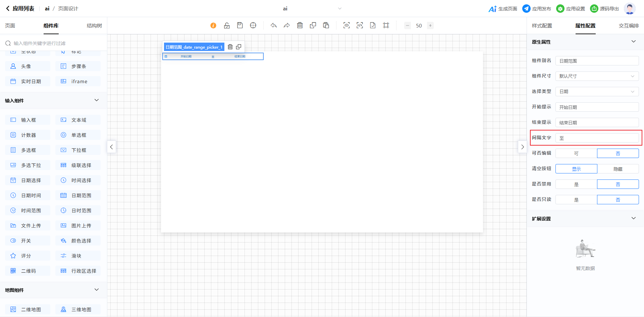This screenshot has width=644, height=317.
Task: Delete the selected date_range_picker_1 component
Action: (x=230, y=47)
